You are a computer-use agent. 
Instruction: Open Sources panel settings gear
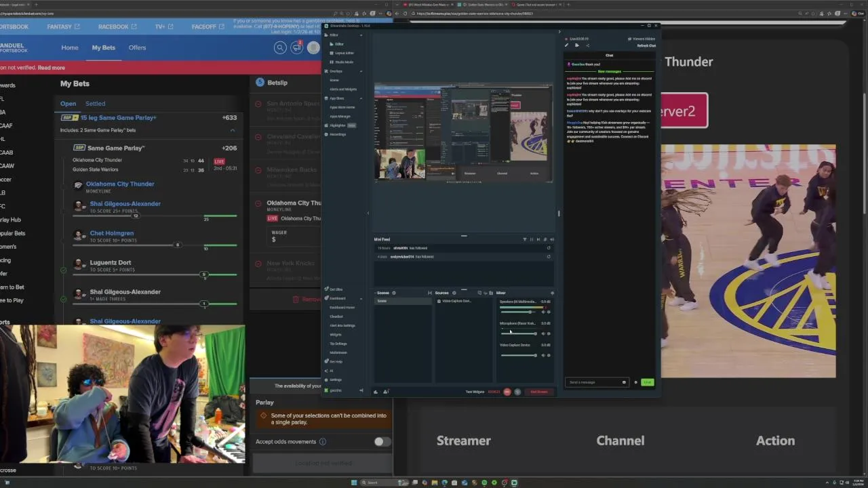point(454,293)
